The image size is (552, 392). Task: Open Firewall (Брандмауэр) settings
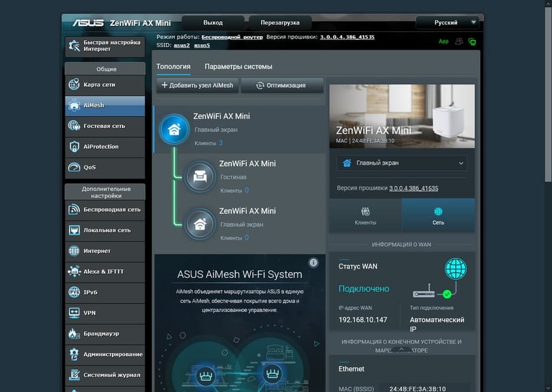[x=105, y=334]
